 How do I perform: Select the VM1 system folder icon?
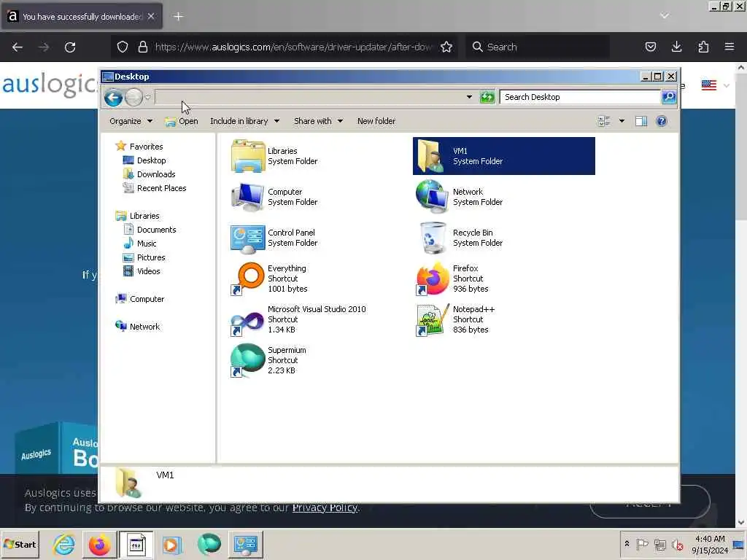tap(432, 156)
